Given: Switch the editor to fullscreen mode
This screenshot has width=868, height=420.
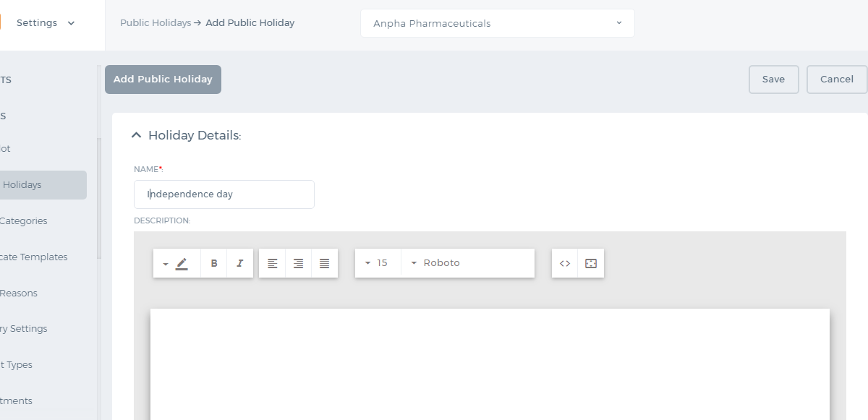Looking at the screenshot, I should (591, 263).
